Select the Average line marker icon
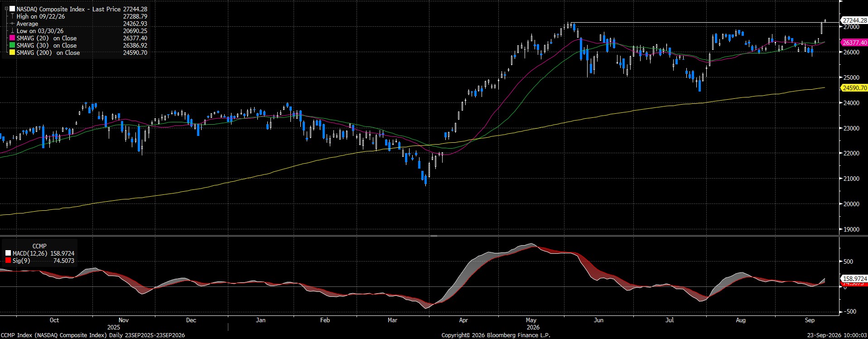 12,24
